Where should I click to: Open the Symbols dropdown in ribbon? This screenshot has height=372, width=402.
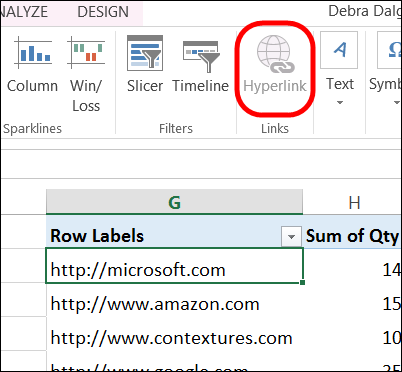click(x=385, y=69)
